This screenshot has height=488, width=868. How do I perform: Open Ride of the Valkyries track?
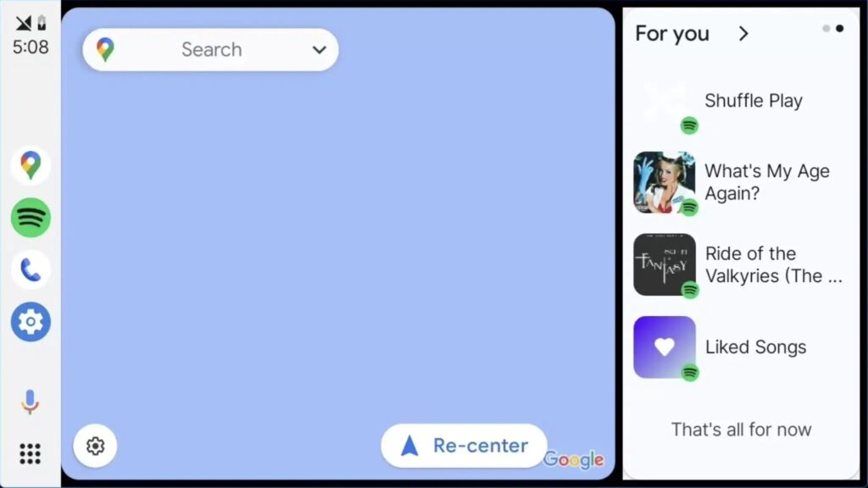(x=741, y=264)
